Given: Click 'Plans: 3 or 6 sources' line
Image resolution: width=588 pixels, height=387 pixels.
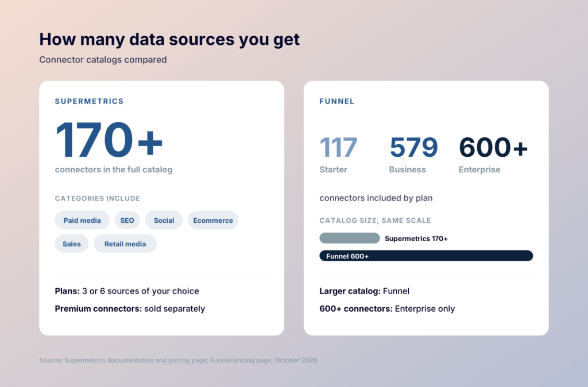Looking at the screenshot, I should point(127,291).
